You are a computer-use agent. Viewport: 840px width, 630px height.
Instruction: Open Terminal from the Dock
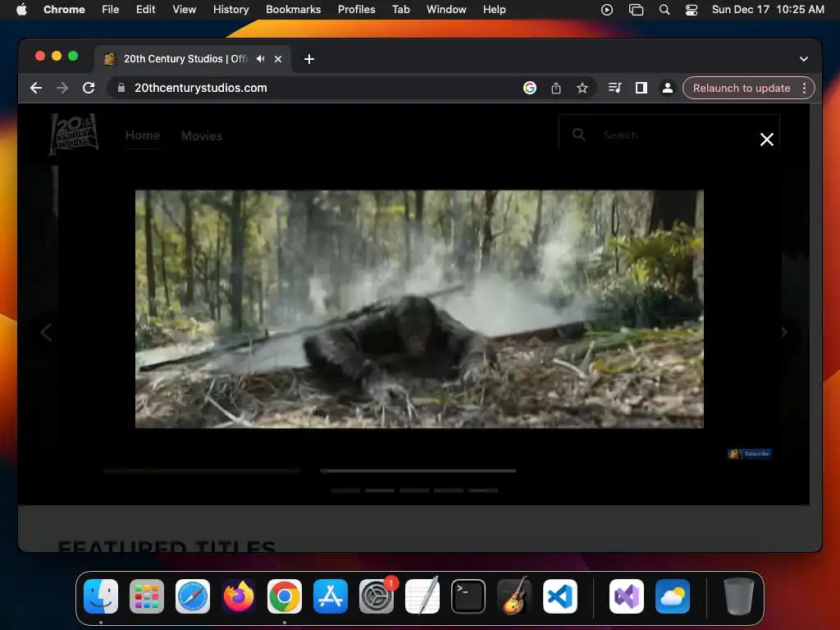pos(468,596)
